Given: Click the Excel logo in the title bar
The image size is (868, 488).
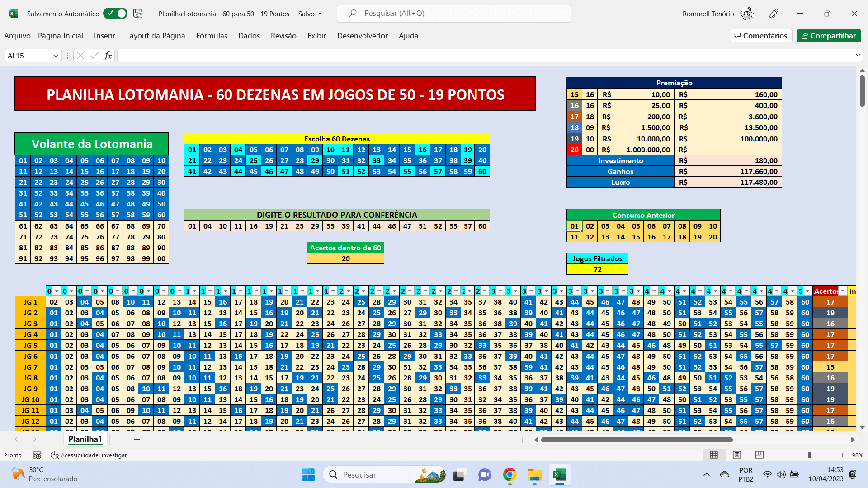Looking at the screenshot, I should pos(14,14).
